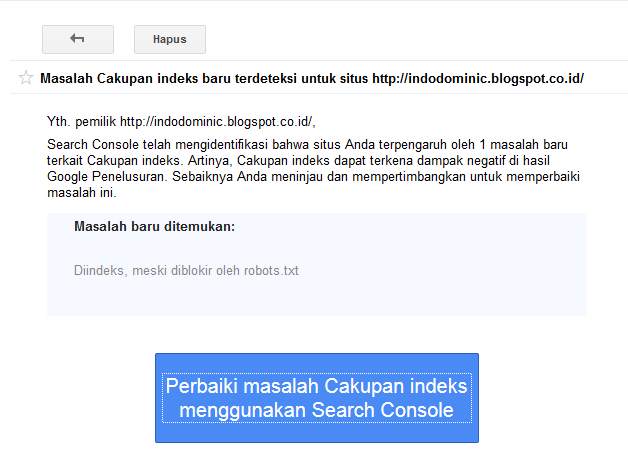Viewport: 628px width, 464px height.
Task: Open the Perbaiki masalah Cakupan indeks button
Action: (x=317, y=398)
